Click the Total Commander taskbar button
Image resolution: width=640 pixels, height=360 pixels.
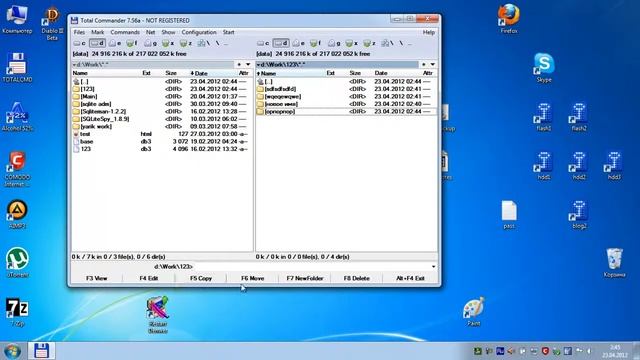[x=41, y=351]
